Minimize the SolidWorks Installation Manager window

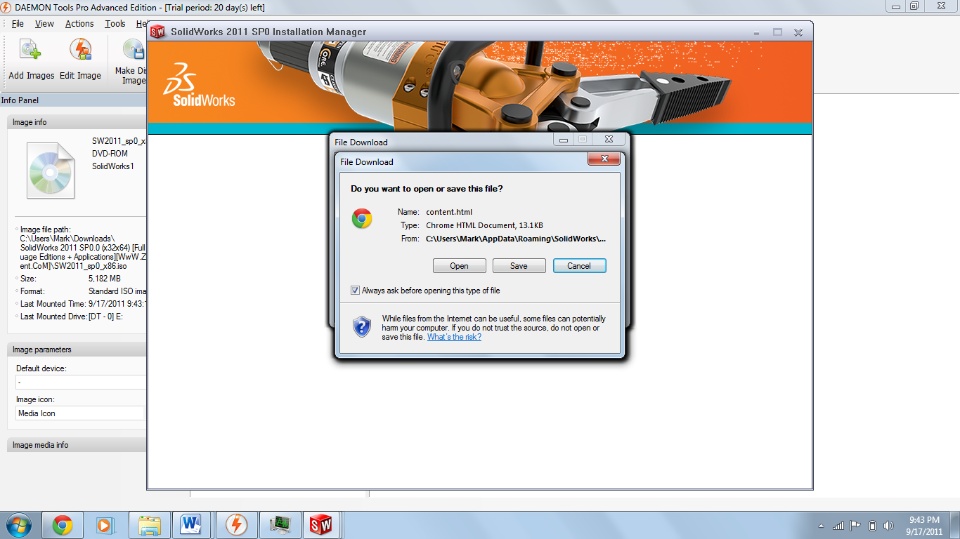coord(757,32)
